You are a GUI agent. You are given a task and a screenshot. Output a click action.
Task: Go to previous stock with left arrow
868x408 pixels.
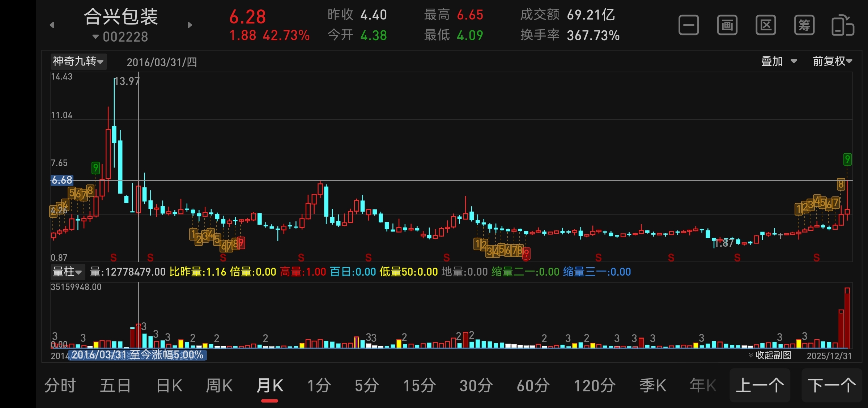pos(52,25)
